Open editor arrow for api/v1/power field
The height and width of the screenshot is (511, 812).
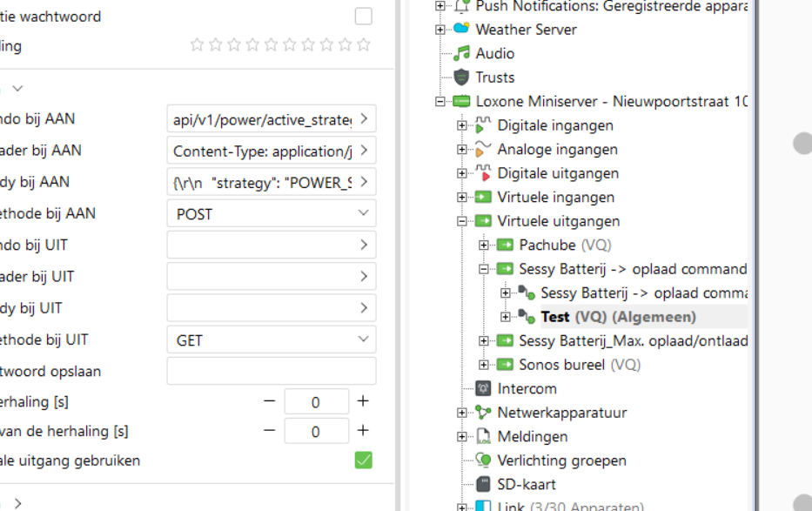pyautogui.click(x=364, y=118)
